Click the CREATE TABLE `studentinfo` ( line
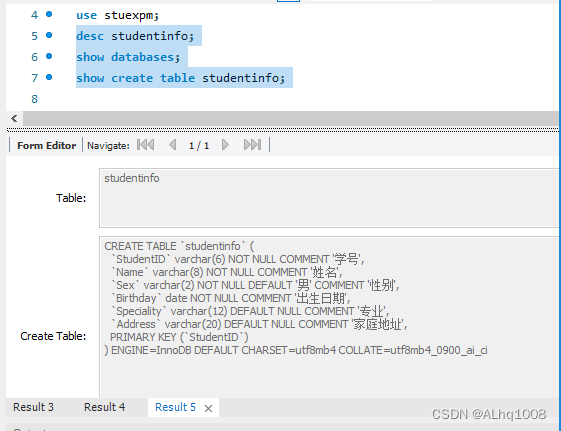This screenshot has width=561, height=431. pos(179,246)
